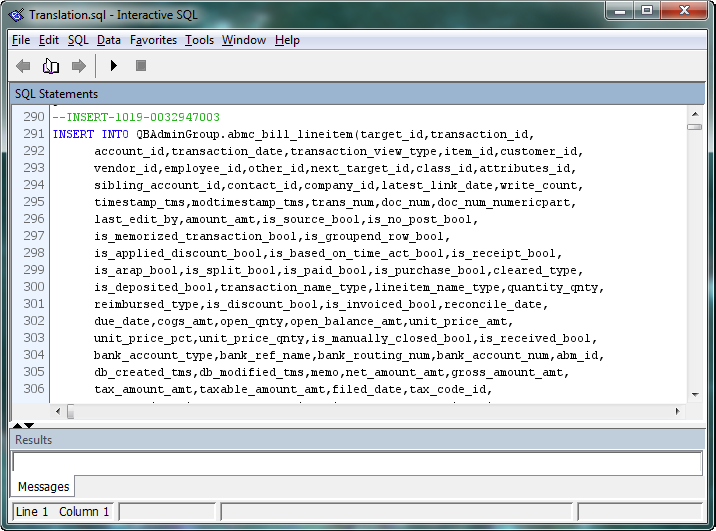Open the Tools menu
Image resolution: width=716 pixels, height=531 pixels.
200,40
